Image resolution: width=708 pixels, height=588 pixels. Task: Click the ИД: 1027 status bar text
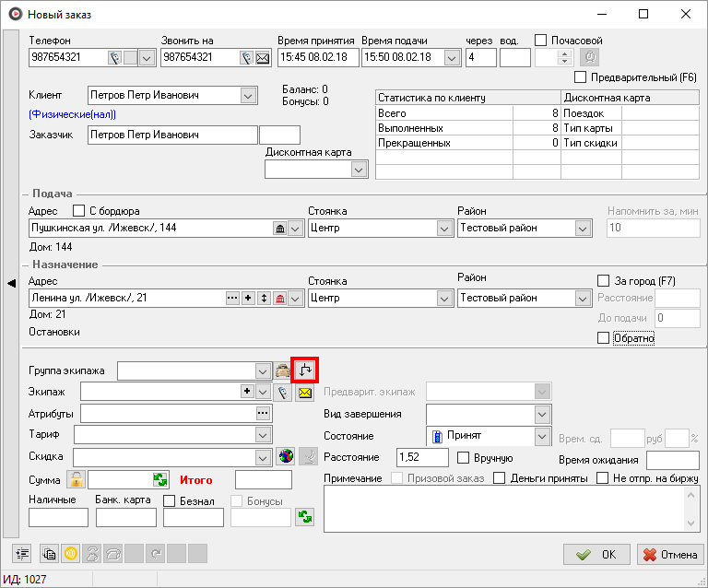pyautogui.click(x=24, y=580)
